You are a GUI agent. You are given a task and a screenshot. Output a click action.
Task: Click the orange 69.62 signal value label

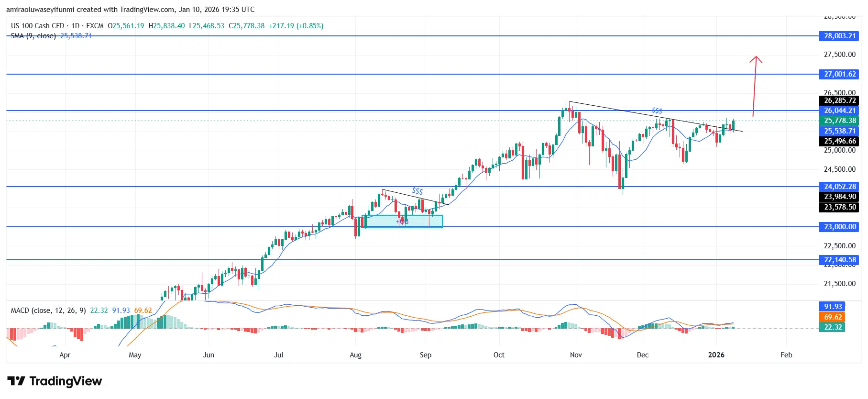(833, 317)
